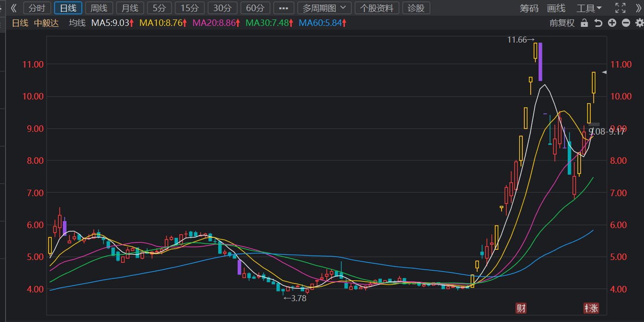Toggle the chart lock icon
This screenshot has width=644, height=322.
coord(584,23)
